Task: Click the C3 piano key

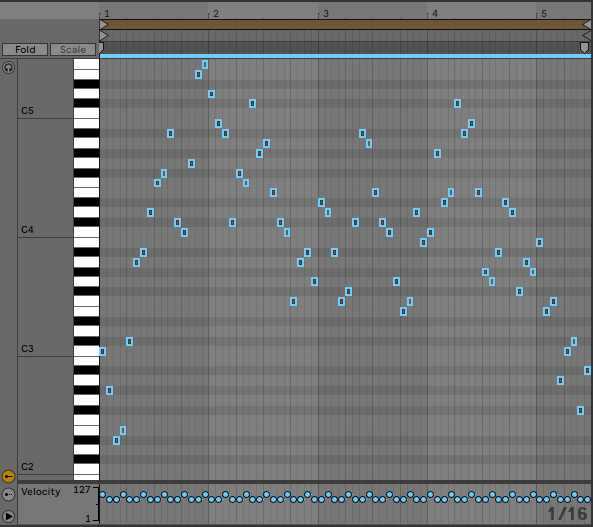Action: [86, 351]
